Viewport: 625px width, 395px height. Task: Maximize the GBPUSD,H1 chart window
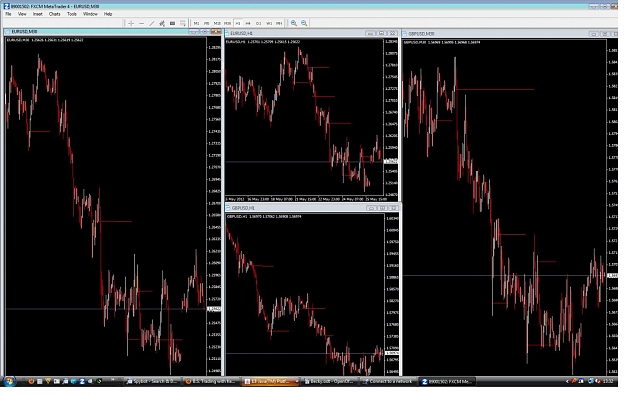383,208
